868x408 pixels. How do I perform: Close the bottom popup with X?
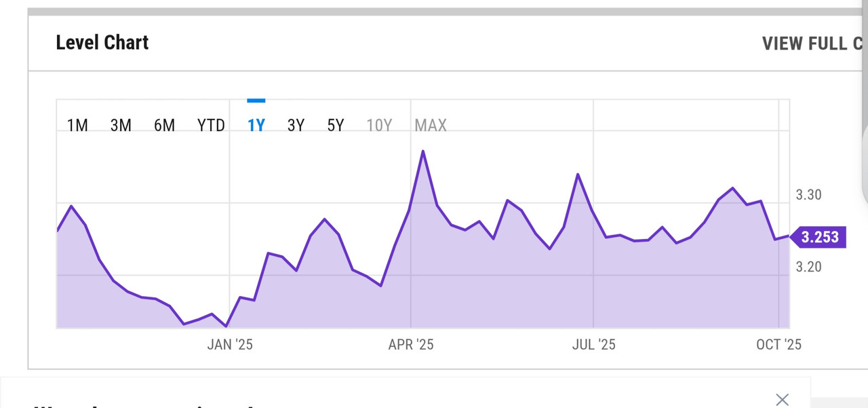click(x=782, y=399)
